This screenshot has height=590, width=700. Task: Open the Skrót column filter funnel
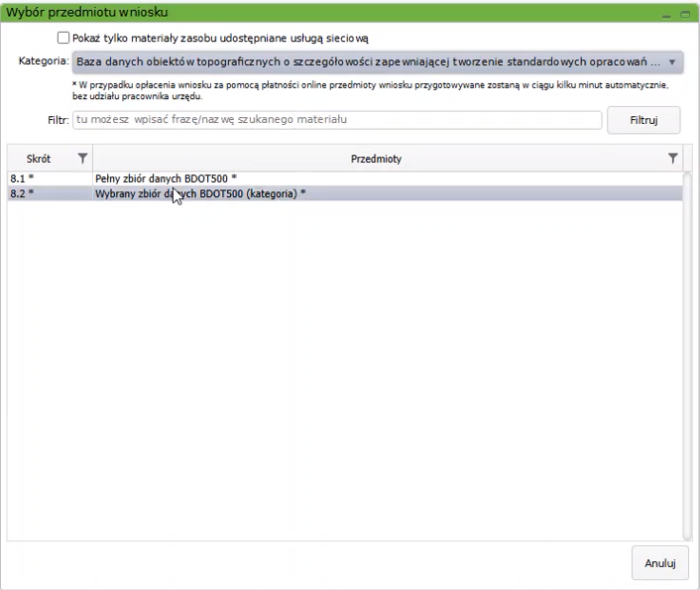pos(83,159)
